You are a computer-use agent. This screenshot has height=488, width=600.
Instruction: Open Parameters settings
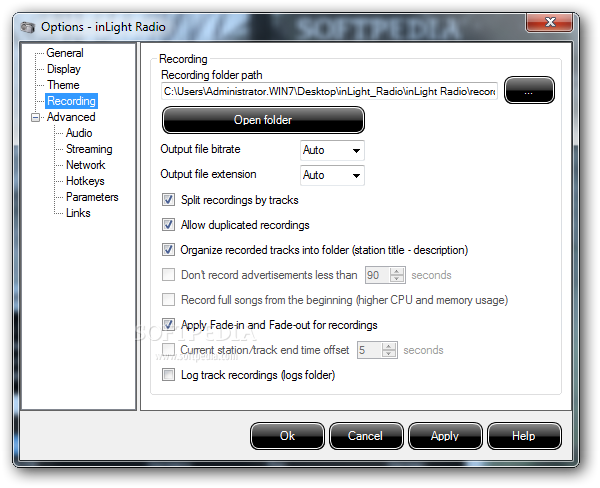[92, 197]
